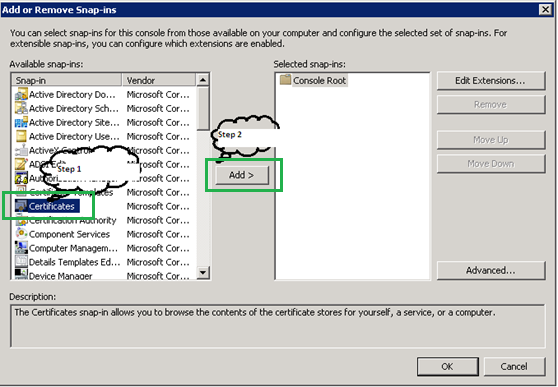
Task: Click the scroll down arrow of snap-in list
Action: (203, 273)
